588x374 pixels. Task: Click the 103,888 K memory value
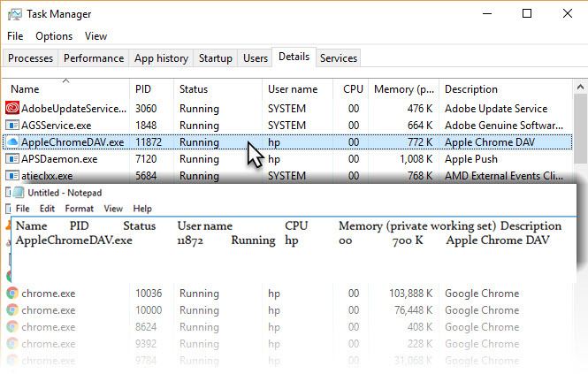[x=411, y=294]
